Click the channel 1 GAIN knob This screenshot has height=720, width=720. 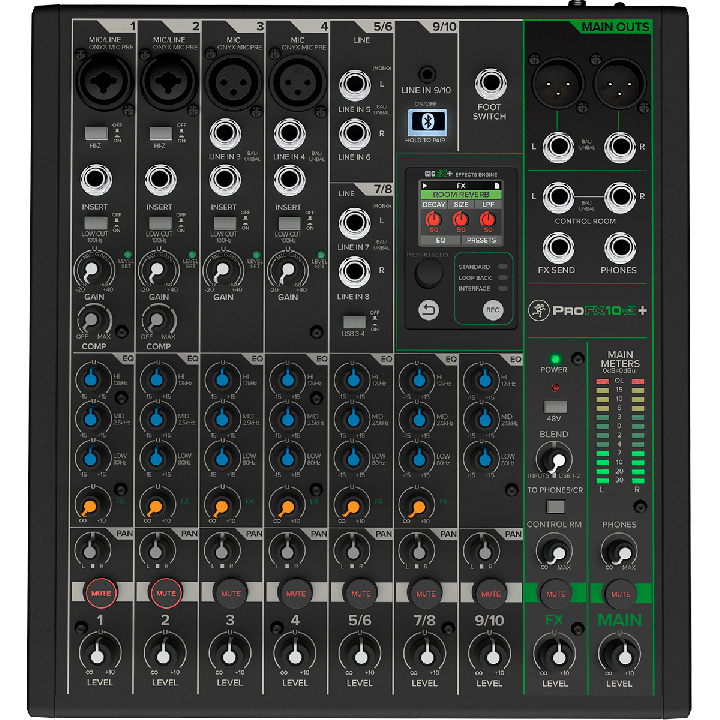coord(93,270)
